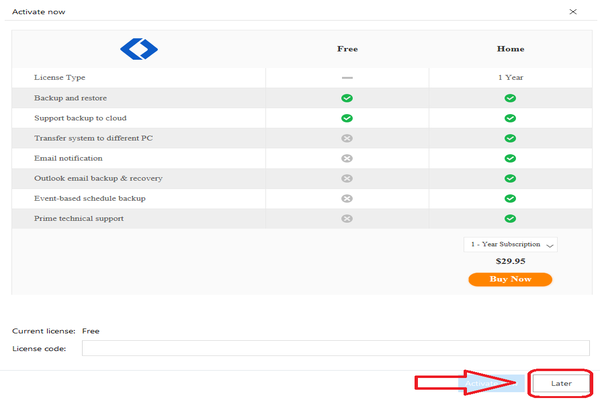Click green checkmark for Home Email notification
600x400 pixels.
(510, 158)
